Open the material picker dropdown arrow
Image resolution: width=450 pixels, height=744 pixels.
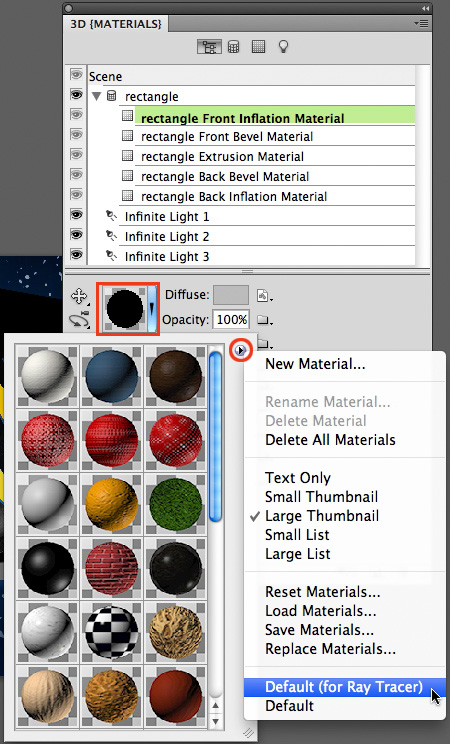tap(151, 308)
